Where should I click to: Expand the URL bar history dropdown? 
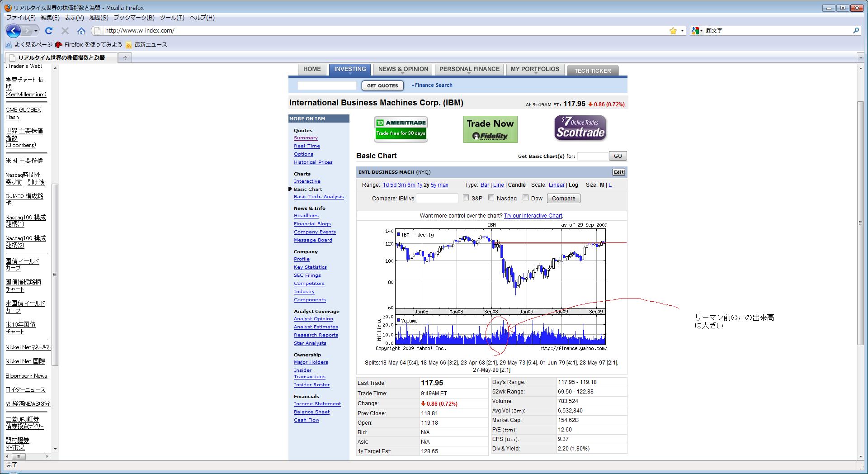point(682,31)
